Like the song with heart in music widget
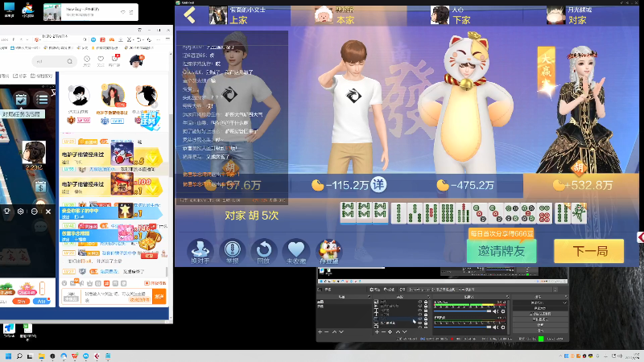The image size is (644, 362). pos(123,12)
